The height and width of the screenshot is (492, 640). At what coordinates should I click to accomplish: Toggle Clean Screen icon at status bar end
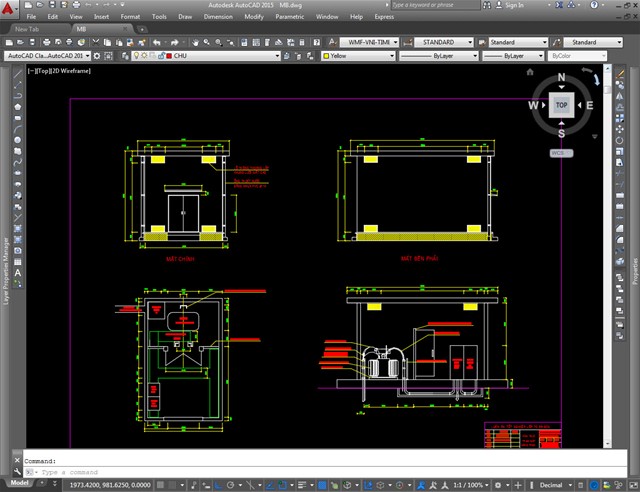[x=633, y=485]
